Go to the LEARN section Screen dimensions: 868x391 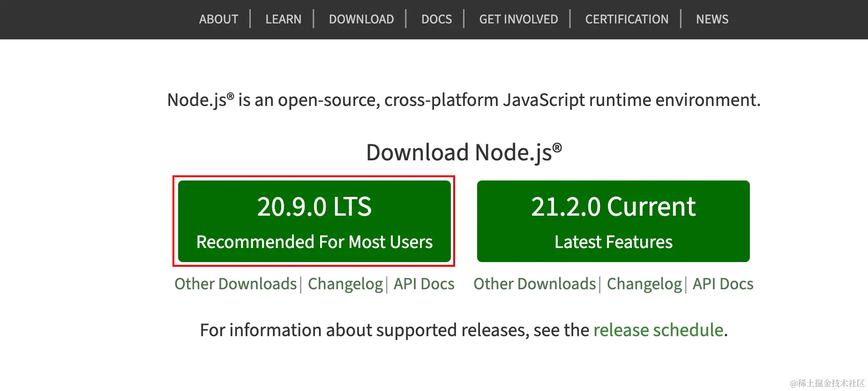(283, 19)
